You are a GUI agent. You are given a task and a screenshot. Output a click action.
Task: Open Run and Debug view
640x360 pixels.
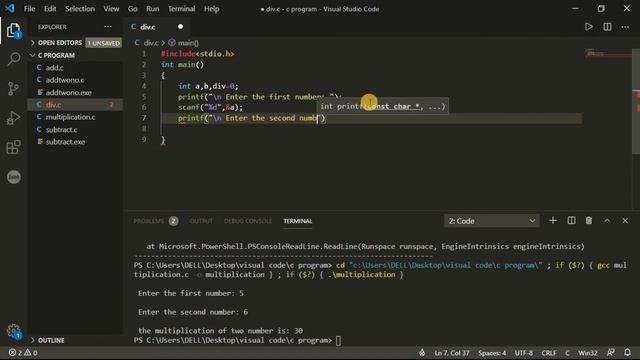pos(13,118)
